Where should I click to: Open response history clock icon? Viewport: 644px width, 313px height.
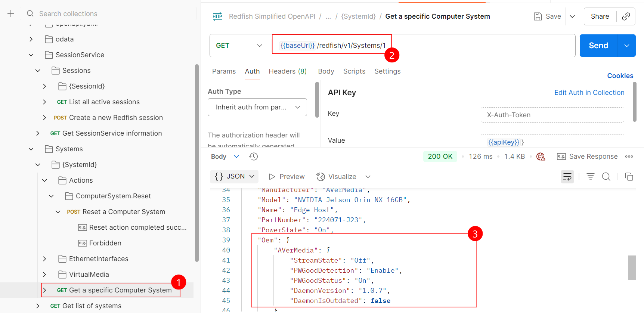click(254, 156)
